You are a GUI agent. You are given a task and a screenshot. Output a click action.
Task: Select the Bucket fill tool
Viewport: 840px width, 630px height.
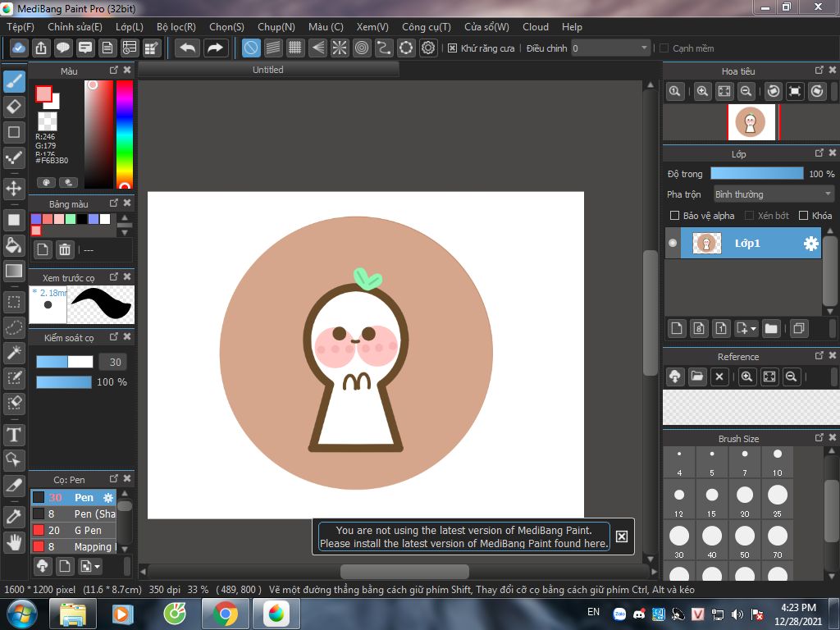pos(15,245)
